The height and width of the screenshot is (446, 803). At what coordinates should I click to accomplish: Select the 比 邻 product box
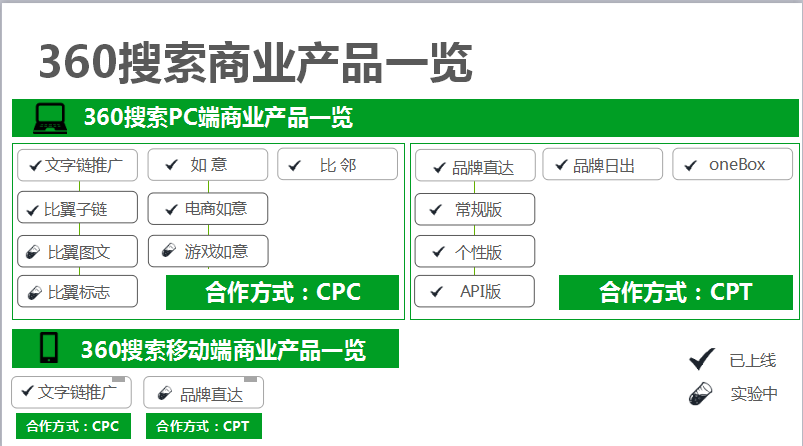(x=337, y=164)
